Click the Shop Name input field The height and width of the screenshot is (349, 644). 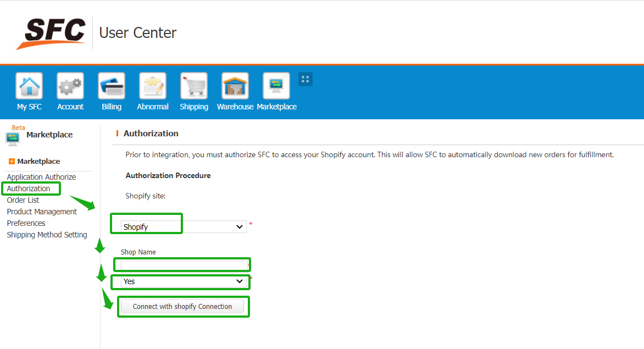click(x=185, y=265)
